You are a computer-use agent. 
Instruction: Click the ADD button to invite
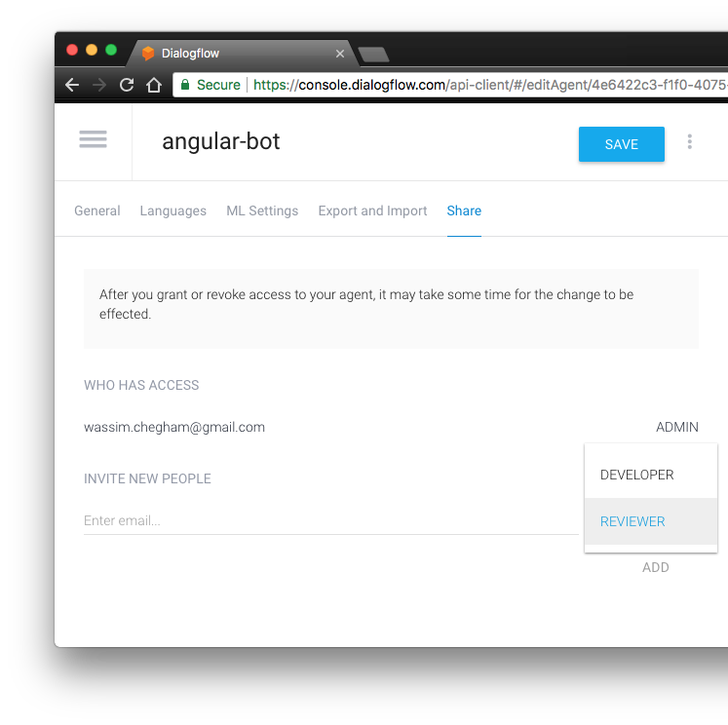pos(656,567)
